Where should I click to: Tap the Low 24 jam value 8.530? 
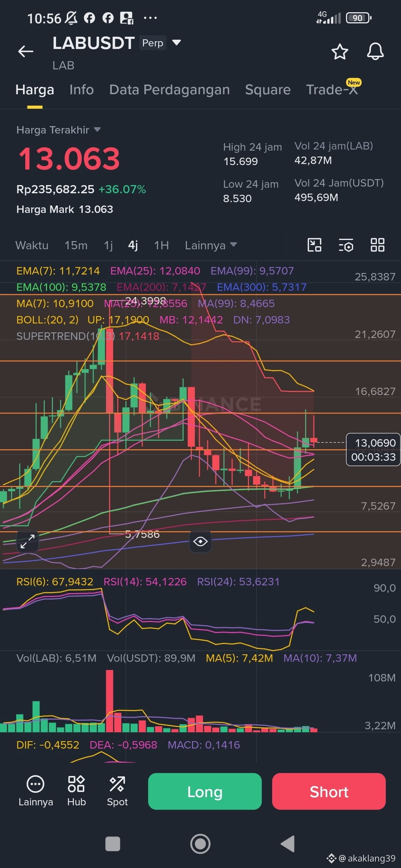(x=237, y=198)
